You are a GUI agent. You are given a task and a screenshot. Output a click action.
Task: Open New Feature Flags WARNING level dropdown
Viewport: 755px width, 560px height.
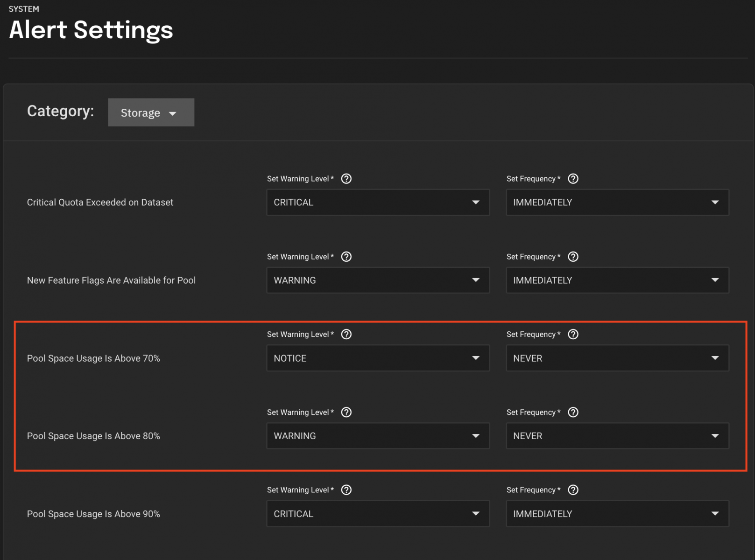coord(378,280)
